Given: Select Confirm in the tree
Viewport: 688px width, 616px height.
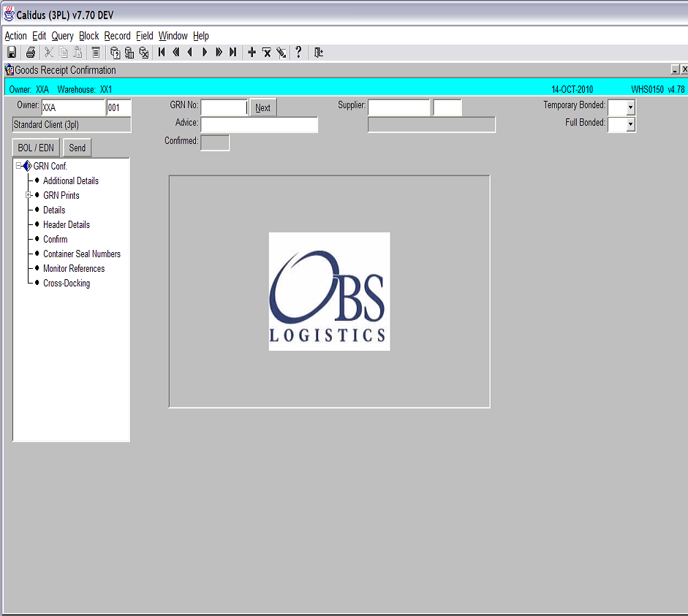Looking at the screenshot, I should tap(56, 239).
